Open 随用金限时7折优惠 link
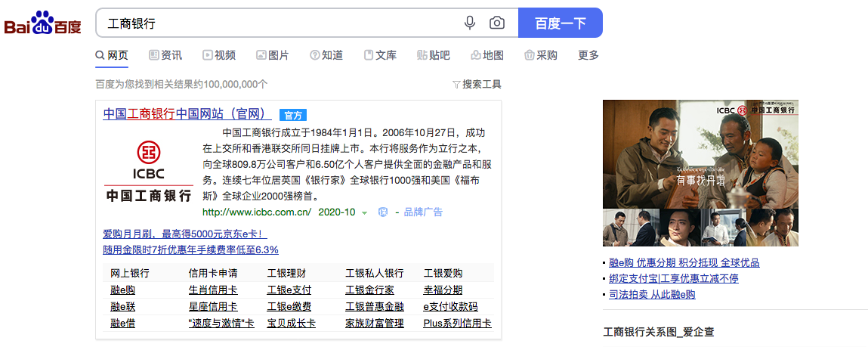Viewport: 868px width, 347px height. coord(191,250)
